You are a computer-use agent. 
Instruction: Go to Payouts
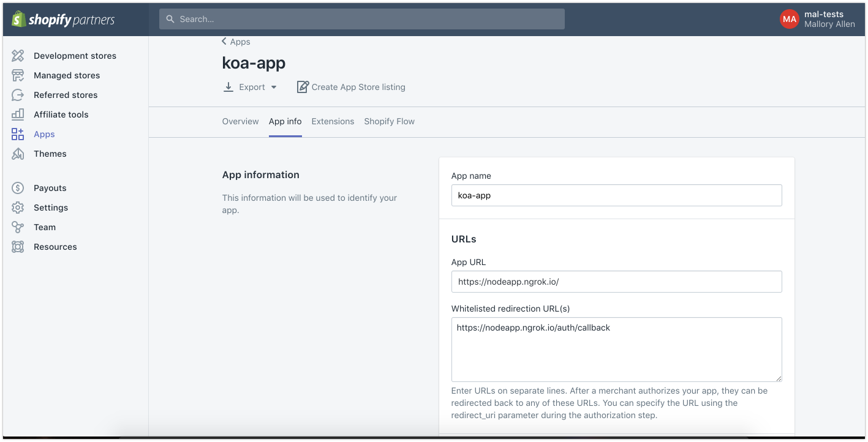coord(50,188)
